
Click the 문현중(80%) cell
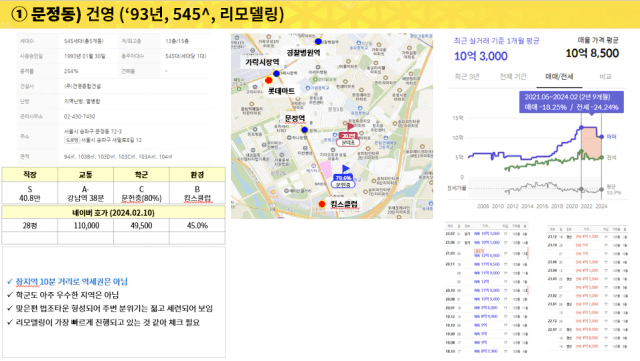[141, 194]
